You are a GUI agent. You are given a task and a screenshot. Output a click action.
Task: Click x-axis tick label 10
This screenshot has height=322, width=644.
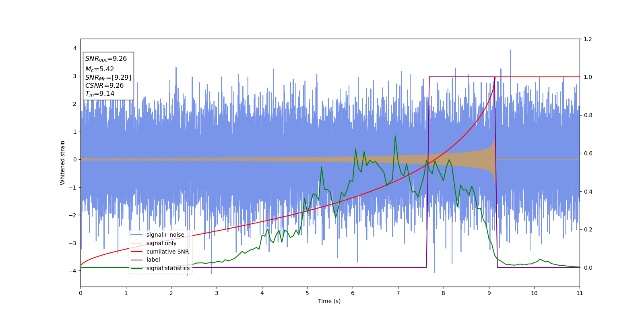[x=534, y=293]
